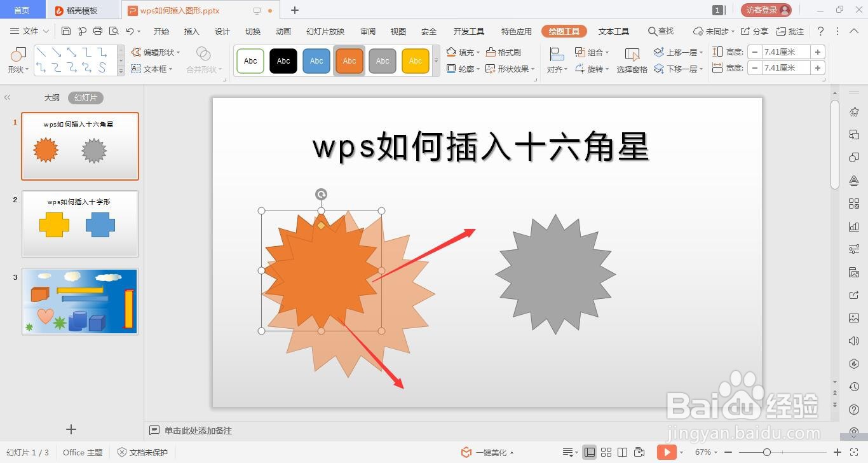Image resolution: width=868 pixels, height=463 pixels.
Task: Click to add notes (单击此处添加备注)
Action: point(198,431)
